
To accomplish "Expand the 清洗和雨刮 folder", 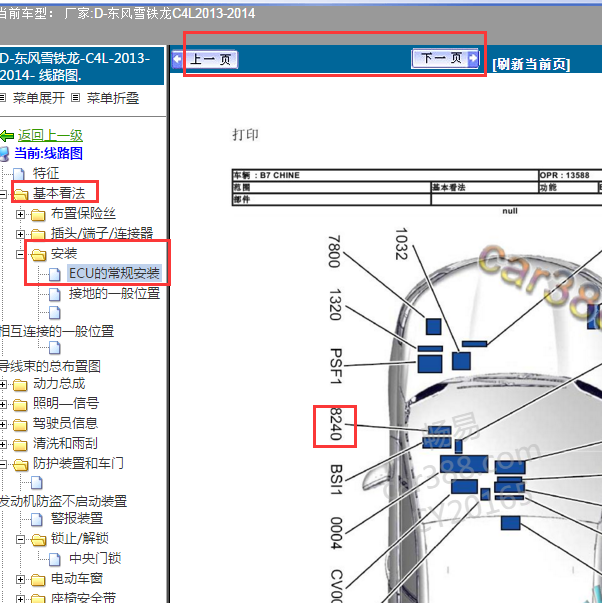I will click(3, 444).
